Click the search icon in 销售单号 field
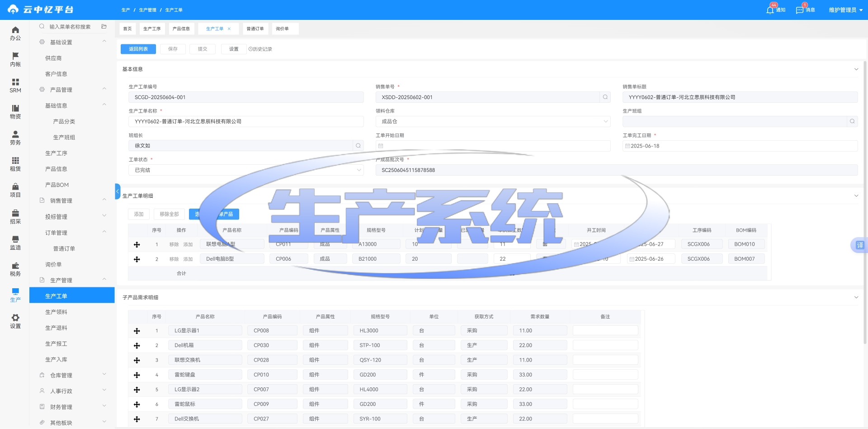The width and height of the screenshot is (868, 429). [x=605, y=97]
